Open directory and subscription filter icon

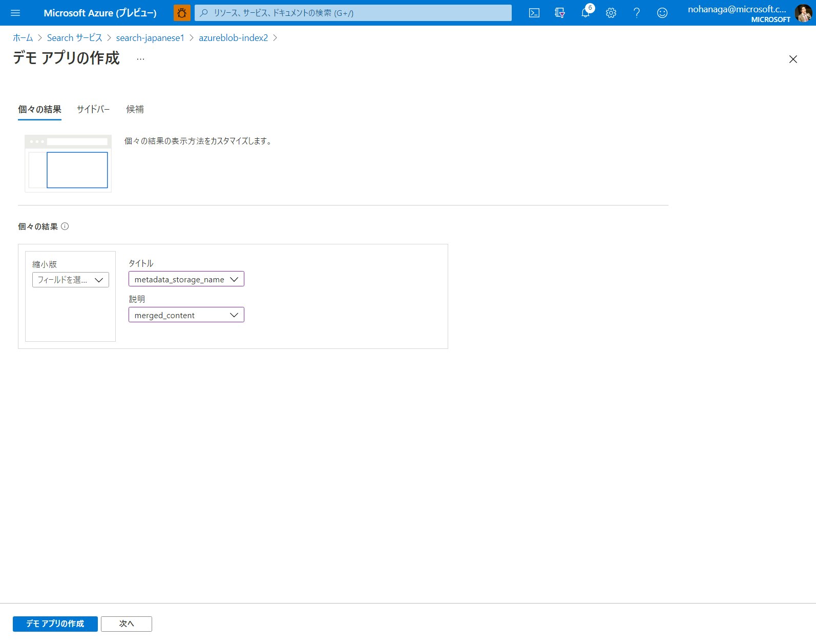[560, 13]
